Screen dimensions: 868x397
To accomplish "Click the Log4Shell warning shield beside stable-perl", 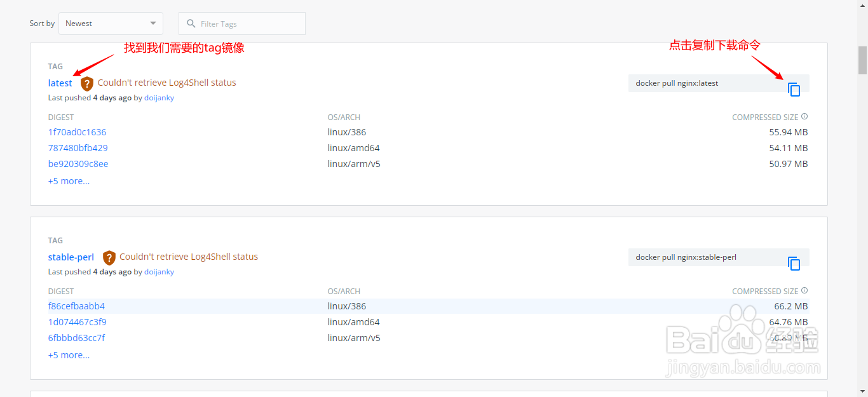I will coord(109,257).
